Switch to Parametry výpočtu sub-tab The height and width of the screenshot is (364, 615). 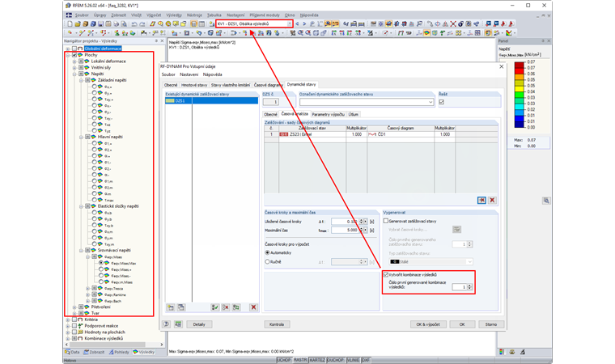(328, 115)
